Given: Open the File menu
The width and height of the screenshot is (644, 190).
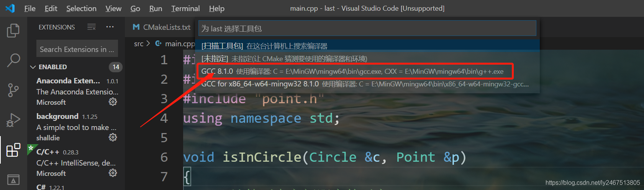Looking at the screenshot, I should coord(30,8).
